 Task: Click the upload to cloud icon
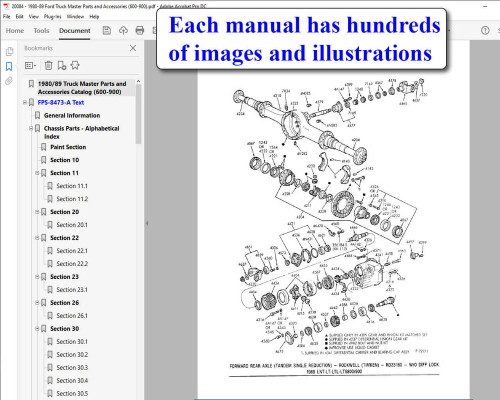(123, 31)
